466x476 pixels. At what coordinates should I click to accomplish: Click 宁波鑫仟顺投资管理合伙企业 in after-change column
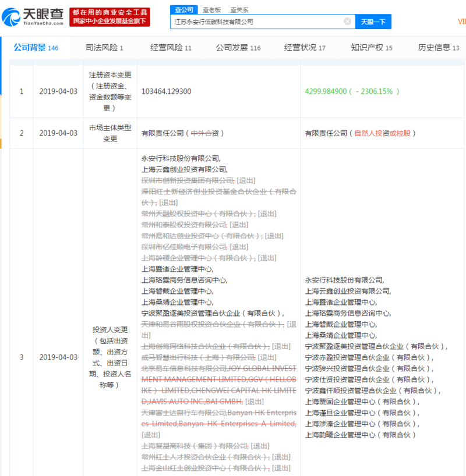pyautogui.click(x=373, y=390)
